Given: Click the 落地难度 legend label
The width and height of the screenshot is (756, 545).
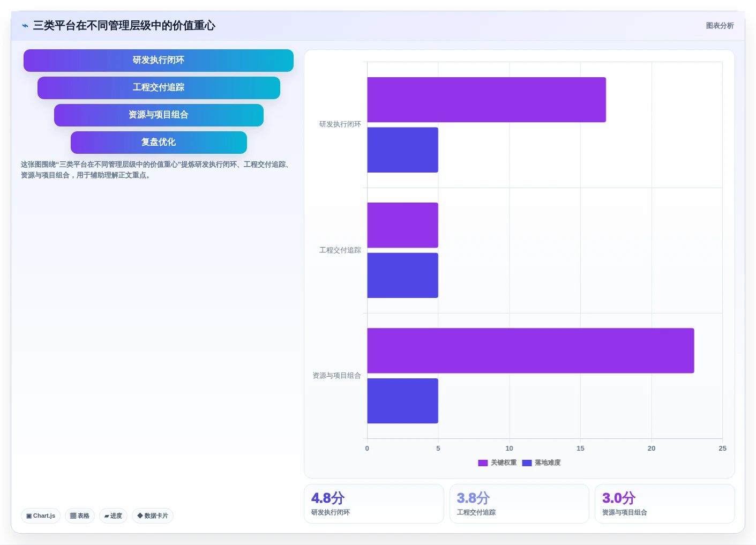Looking at the screenshot, I should [548, 463].
